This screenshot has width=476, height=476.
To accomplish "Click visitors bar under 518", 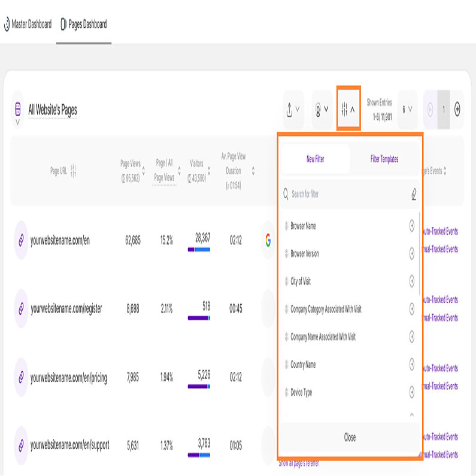I will coord(199,318).
